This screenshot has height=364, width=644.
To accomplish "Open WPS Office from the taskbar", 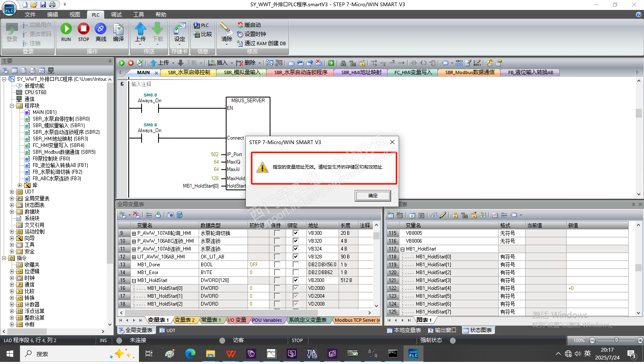I will point(231,354).
